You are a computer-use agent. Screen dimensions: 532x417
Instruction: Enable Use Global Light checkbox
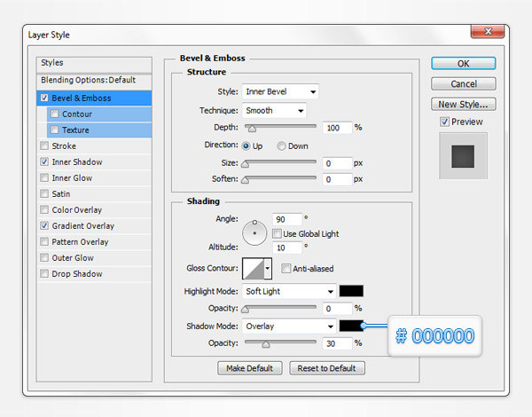click(x=278, y=233)
